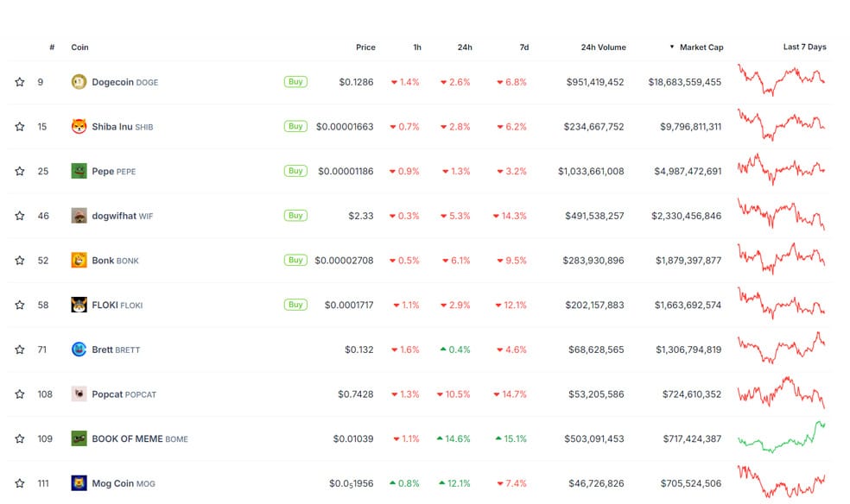Click the dogwifhat coin logo

79,216
